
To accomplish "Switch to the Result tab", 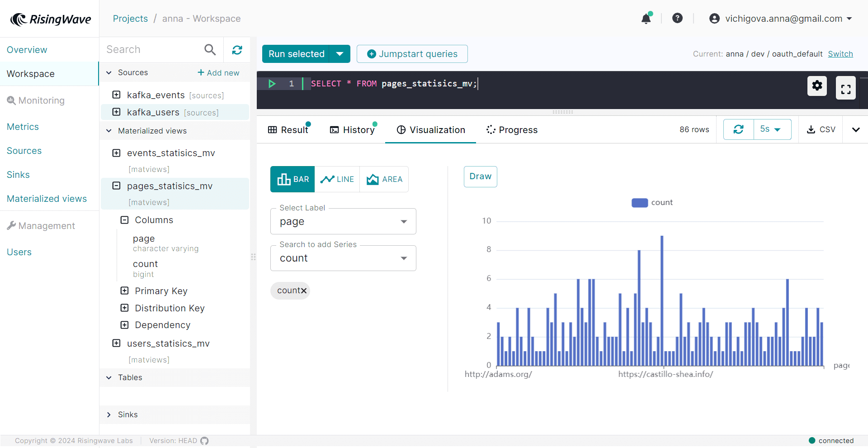I will (288, 130).
